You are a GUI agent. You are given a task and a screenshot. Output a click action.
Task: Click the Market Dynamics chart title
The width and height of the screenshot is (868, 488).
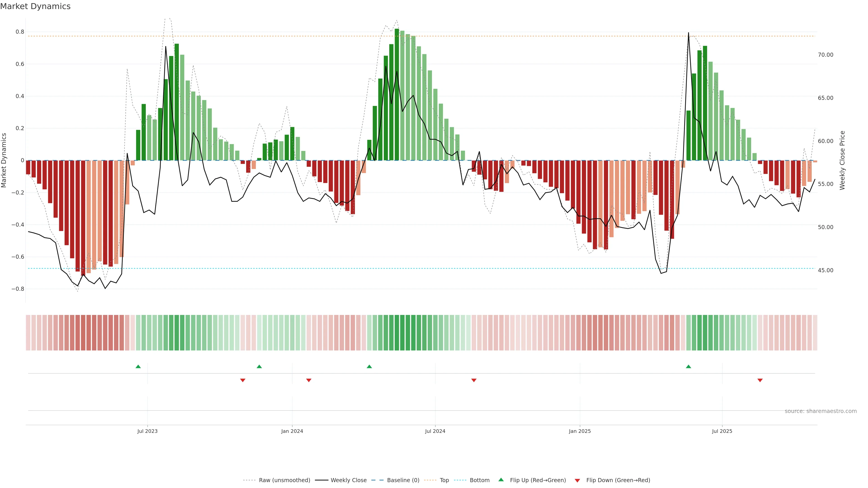[x=35, y=6]
